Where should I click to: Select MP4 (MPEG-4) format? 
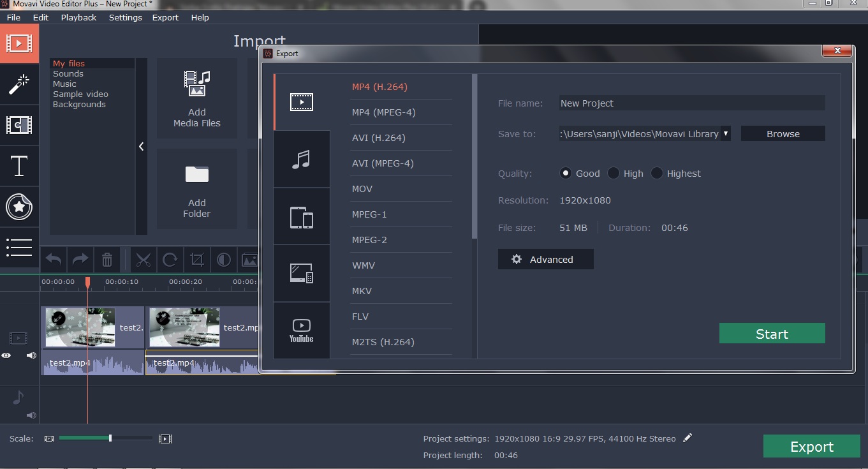[x=384, y=112]
